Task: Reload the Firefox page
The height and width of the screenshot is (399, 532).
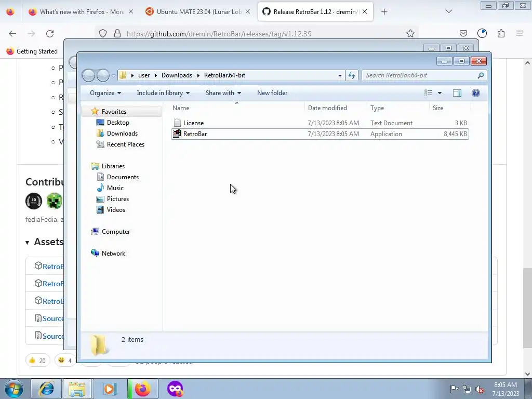Action: pyautogui.click(x=50, y=34)
